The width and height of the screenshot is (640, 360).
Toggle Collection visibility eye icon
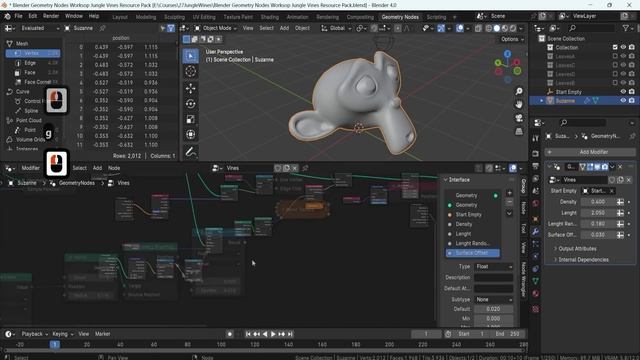(x=623, y=47)
